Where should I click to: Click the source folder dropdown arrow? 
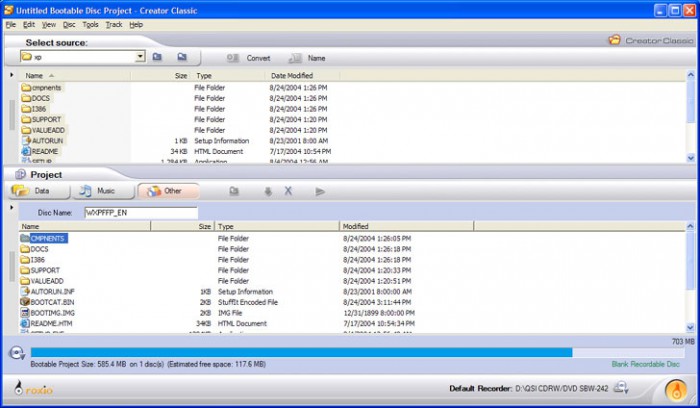point(140,57)
